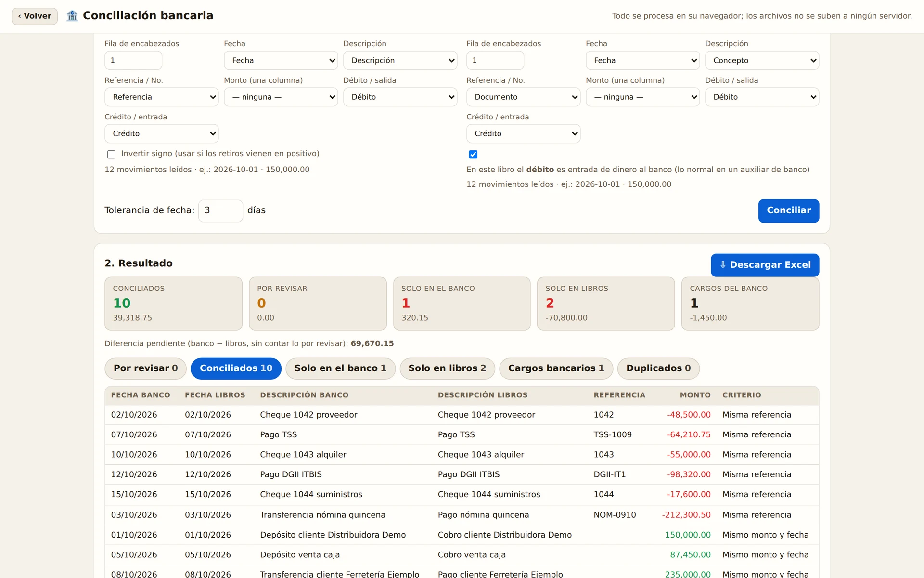
Task: Click the SOLO EN EL BANCO card
Action: (462, 303)
